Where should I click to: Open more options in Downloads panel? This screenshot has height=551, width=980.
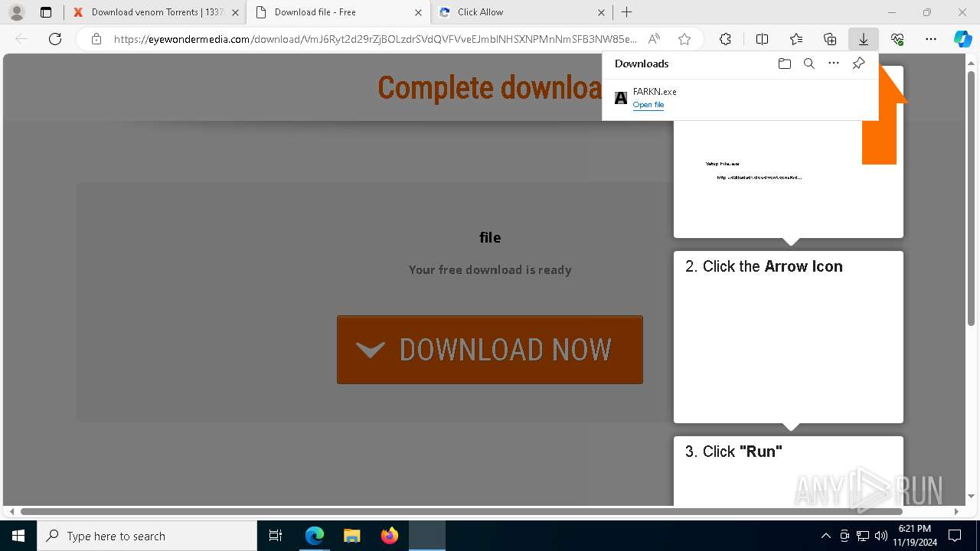[x=834, y=64]
